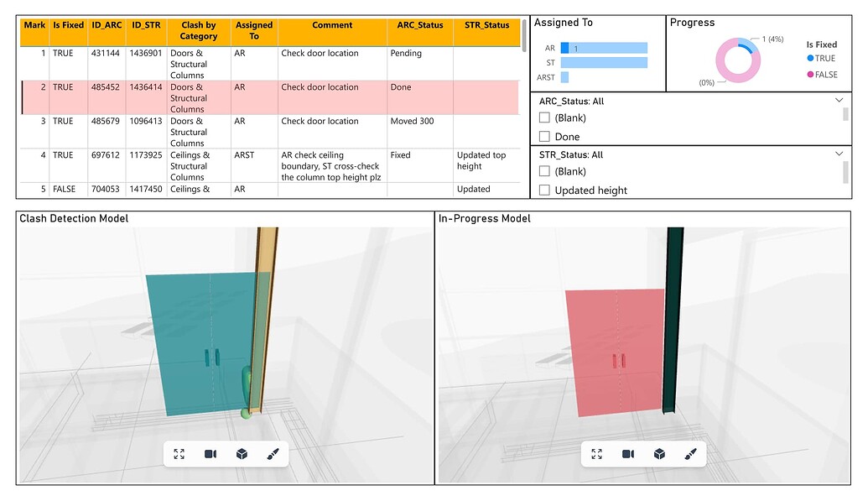Select the ST bar in Assigned To chart
Image resolution: width=868 pixels, height=501 pixels.
click(x=604, y=63)
